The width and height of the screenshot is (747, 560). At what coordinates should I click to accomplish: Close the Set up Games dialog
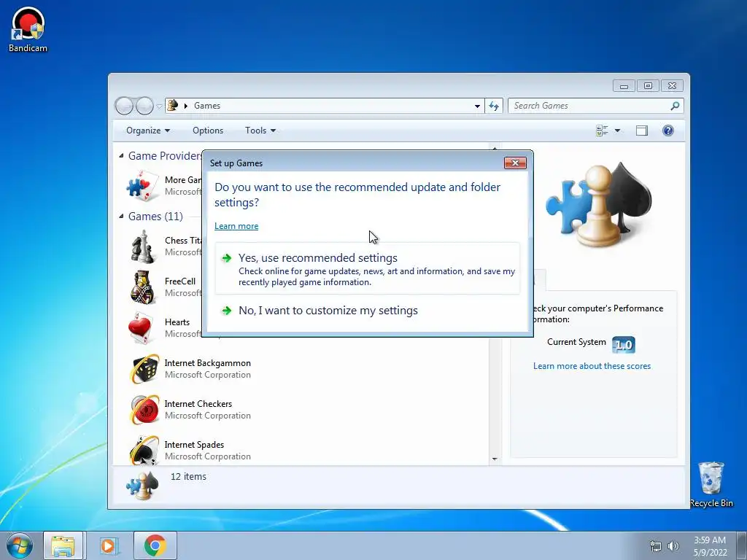tap(515, 163)
